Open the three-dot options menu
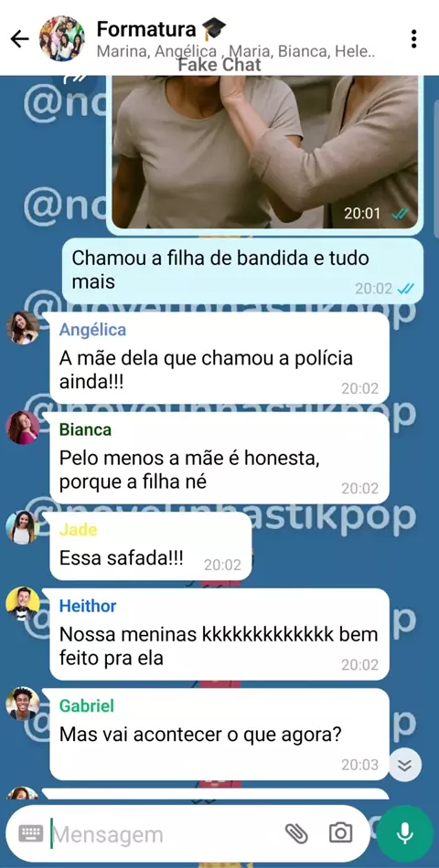The height and width of the screenshot is (868, 439). pyautogui.click(x=413, y=38)
